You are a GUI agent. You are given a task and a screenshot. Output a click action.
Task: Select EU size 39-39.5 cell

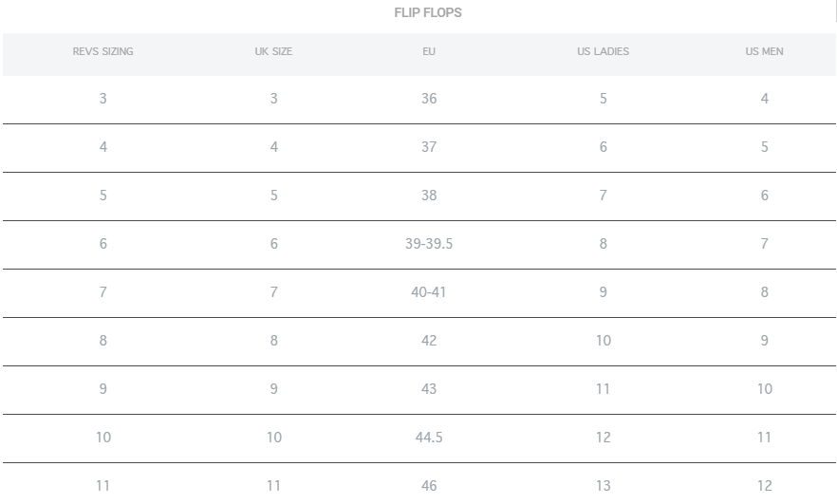pos(429,243)
